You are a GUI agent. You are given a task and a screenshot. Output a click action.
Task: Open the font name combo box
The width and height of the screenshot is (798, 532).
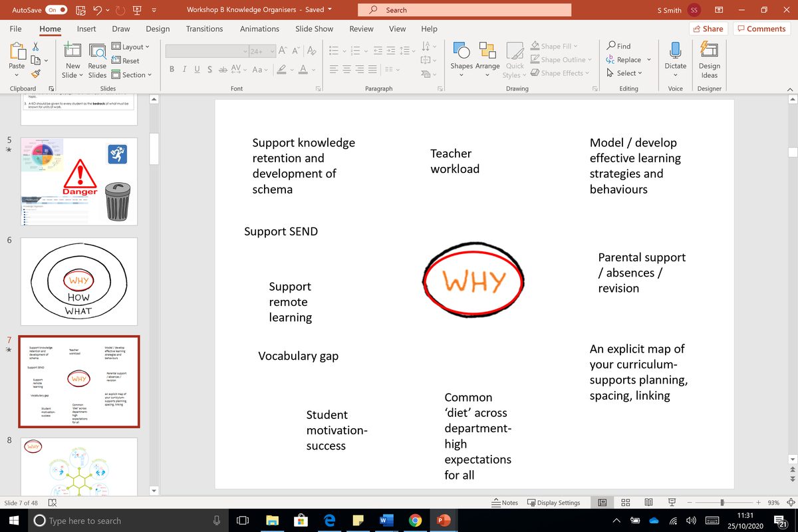[x=206, y=51]
